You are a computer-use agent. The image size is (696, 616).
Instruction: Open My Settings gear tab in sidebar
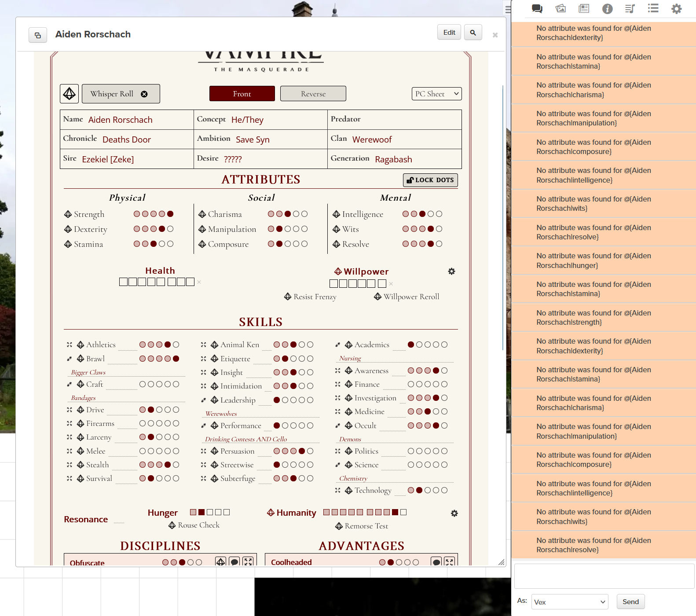pos(676,9)
